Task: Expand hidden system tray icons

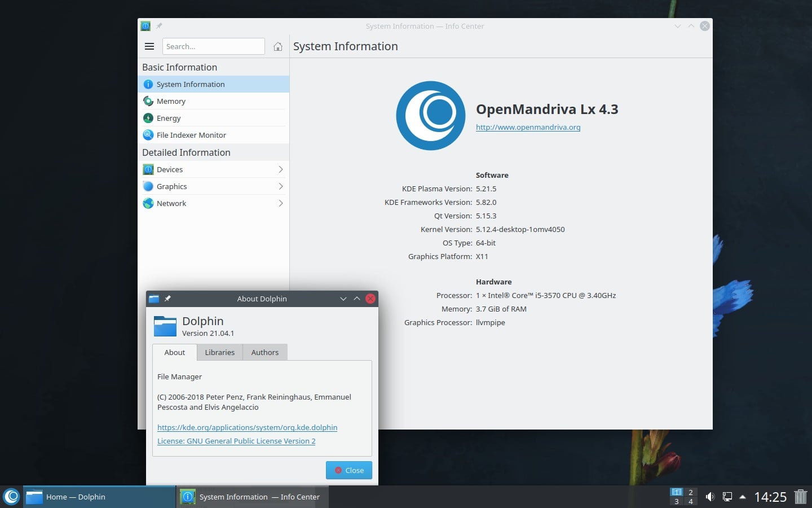Action: (743, 497)
